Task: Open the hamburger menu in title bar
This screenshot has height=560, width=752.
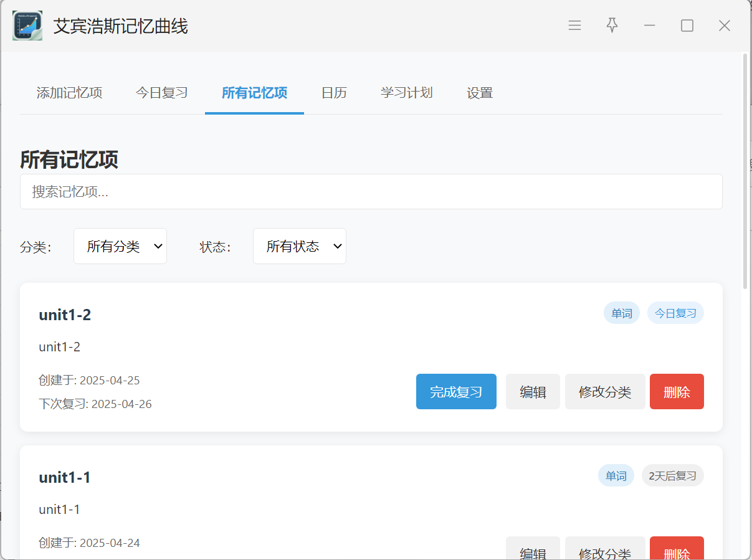Action: 575,26
